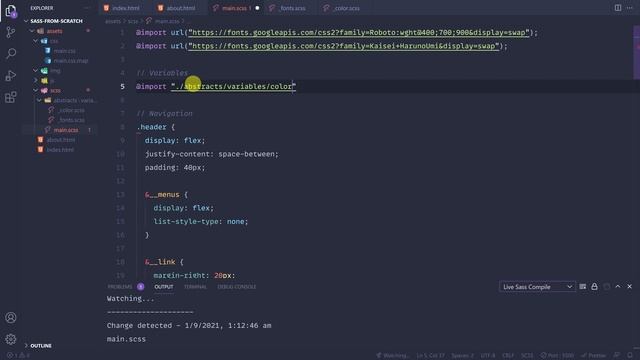Open the Manage settings gear
Viewport: 640px width, 360px height.
[x=11, y=339]
